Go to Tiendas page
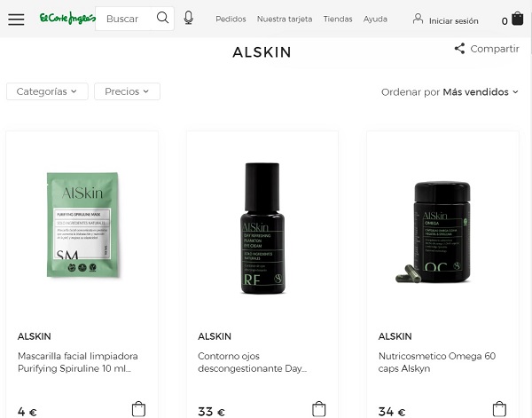 pos(338,19)
